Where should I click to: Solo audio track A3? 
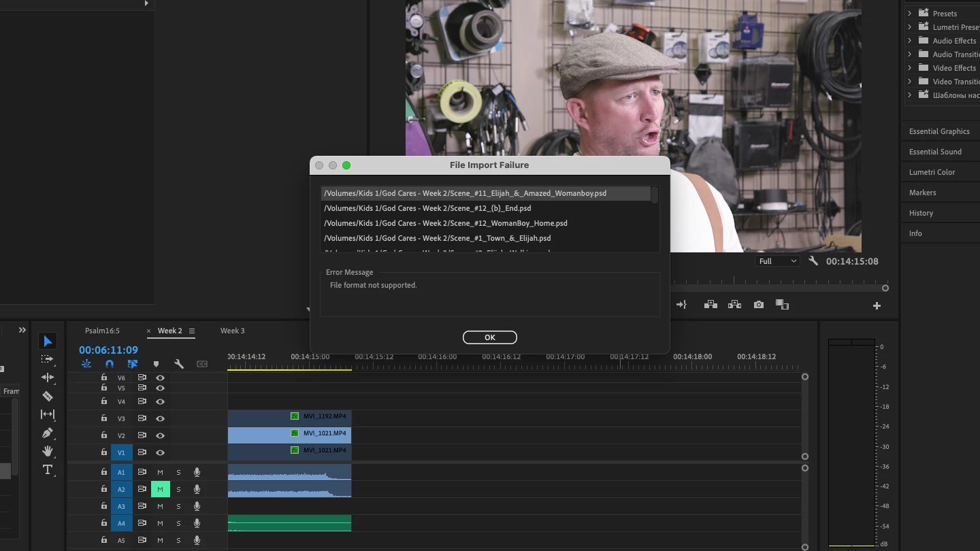178,506
